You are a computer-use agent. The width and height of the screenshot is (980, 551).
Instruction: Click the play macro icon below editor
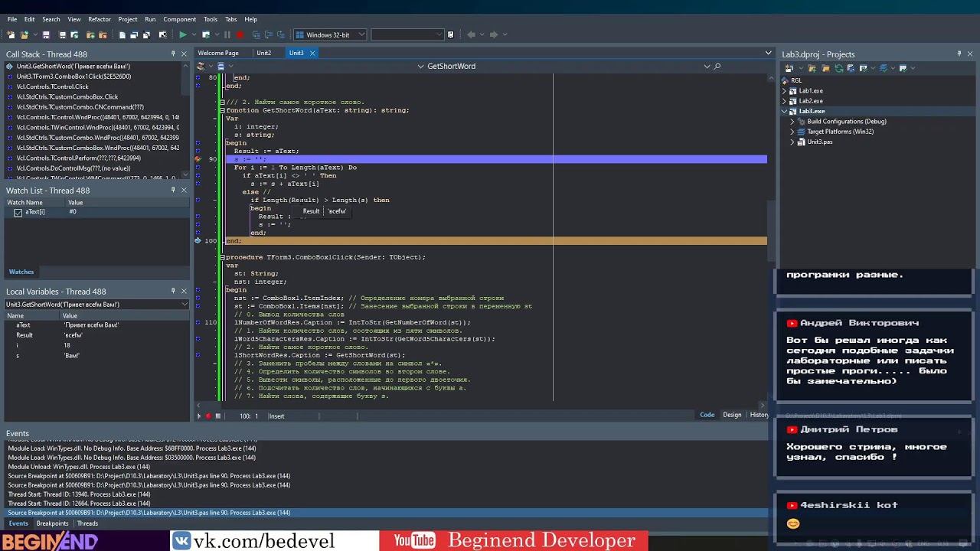pyautogui.click(x=199, y=416)
